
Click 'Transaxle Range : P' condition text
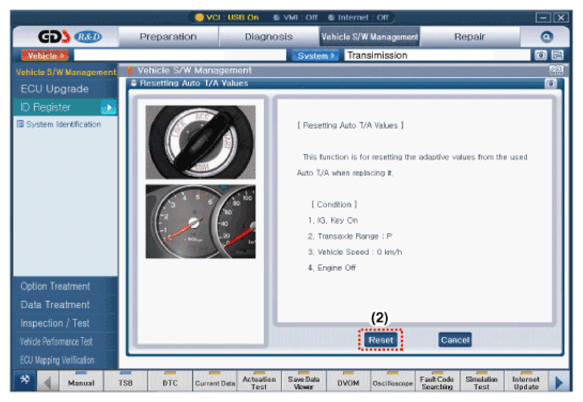click(x=355, y=236)
